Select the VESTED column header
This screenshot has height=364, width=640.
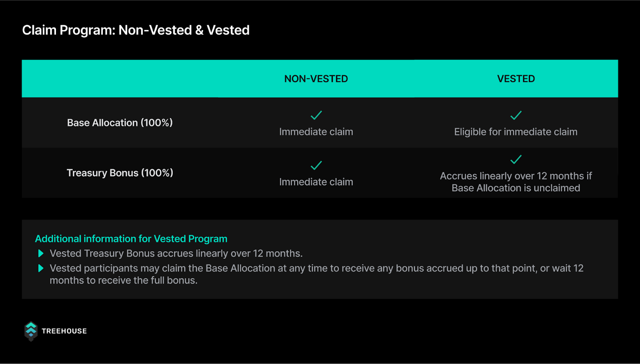pyautogui.click(x=516, y=79)
